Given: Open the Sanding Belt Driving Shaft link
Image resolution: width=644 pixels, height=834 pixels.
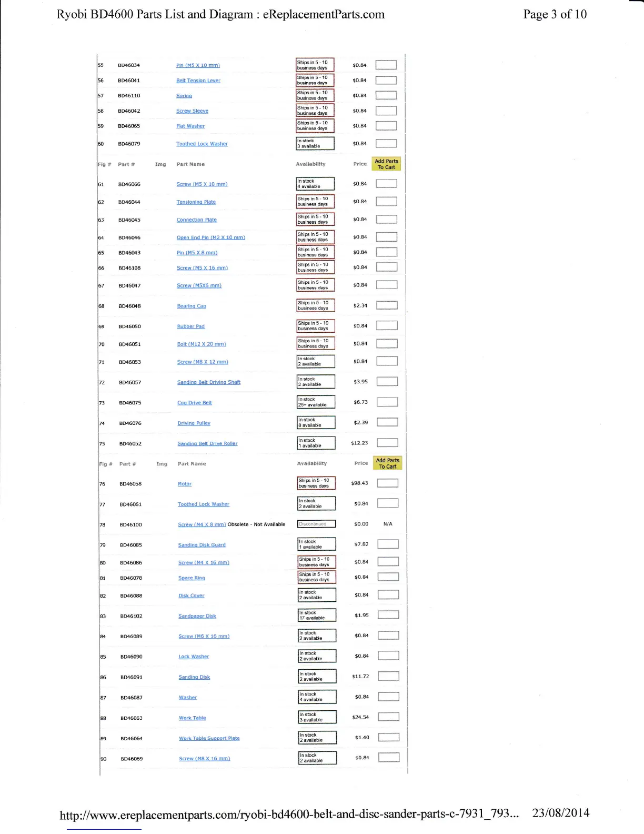Looking at the screenshot, I should click(209, 382).
